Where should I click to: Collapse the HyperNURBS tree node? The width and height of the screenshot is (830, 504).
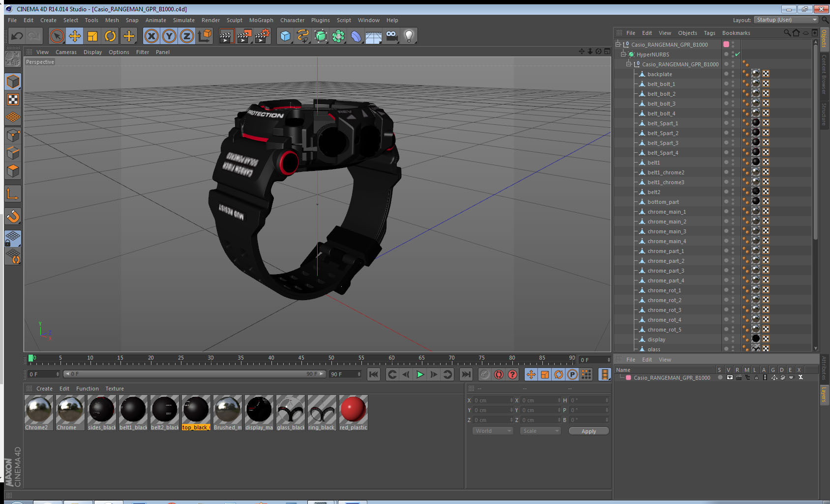(x=623, y=54)
